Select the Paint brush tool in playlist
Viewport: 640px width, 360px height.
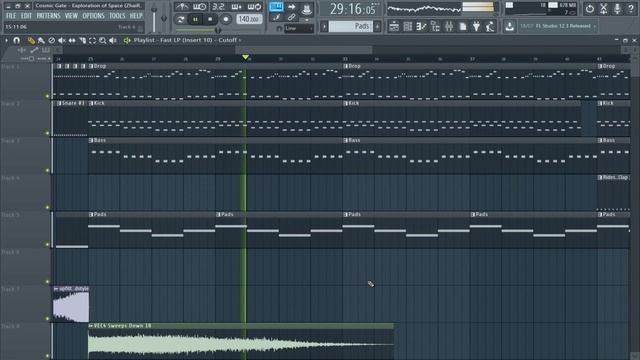(x=41, y=40)
